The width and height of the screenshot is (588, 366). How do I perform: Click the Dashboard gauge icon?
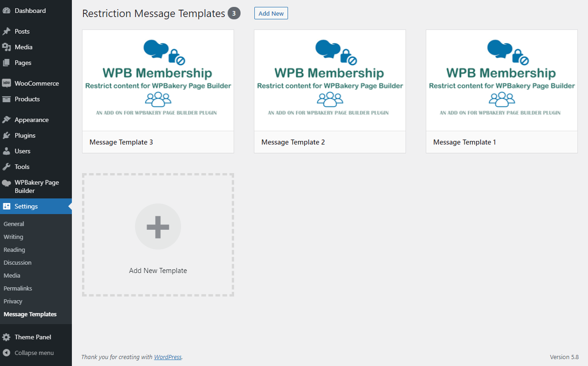pos(6,11)
